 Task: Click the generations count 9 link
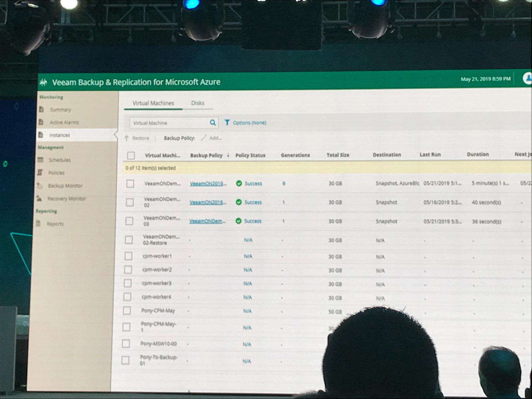(284, 184)
